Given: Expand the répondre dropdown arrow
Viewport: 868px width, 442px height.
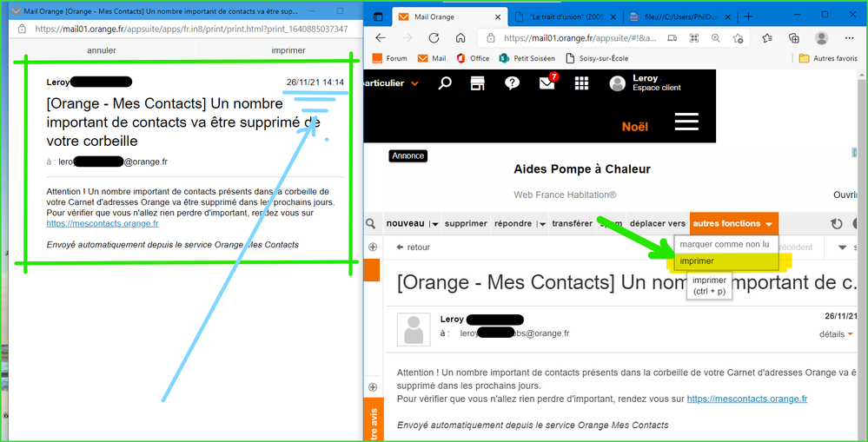Looking at the screenshot, I should [542, 224].
